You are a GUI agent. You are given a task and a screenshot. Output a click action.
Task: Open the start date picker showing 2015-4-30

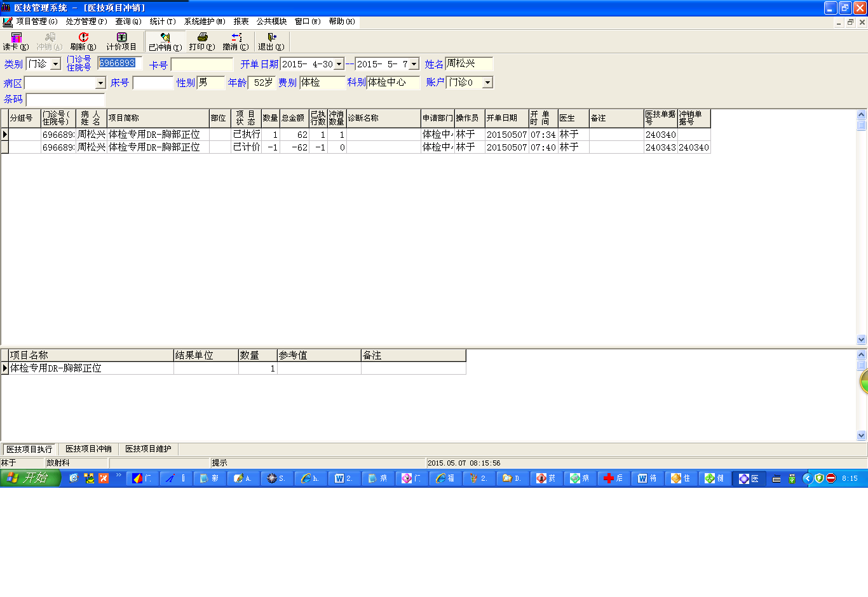tap(339, 64)
